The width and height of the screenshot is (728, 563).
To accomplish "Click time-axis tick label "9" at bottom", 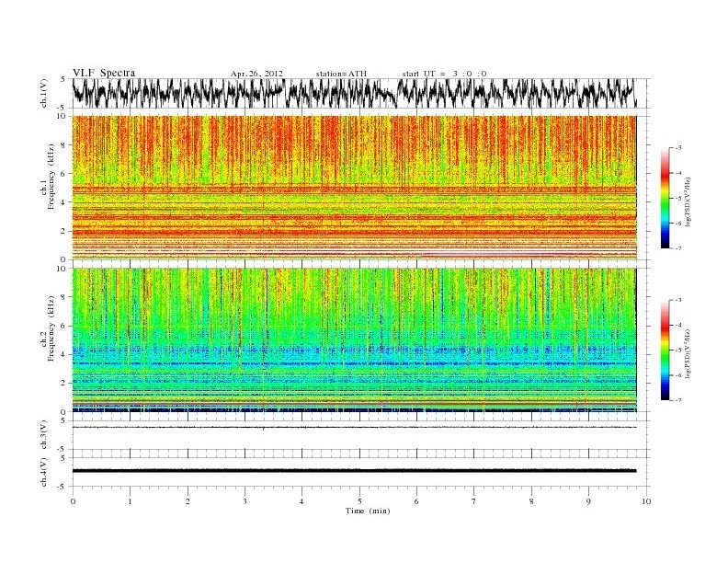I will 588,501.
